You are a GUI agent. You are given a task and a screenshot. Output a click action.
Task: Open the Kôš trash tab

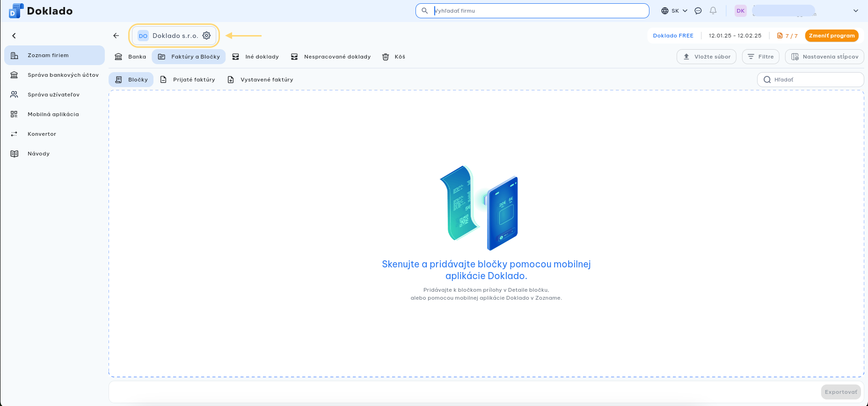394,57
